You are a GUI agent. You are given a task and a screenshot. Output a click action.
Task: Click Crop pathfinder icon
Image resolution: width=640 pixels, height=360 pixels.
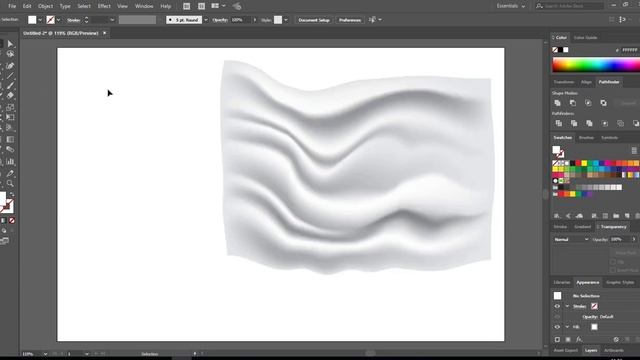(x=605, y=123)
